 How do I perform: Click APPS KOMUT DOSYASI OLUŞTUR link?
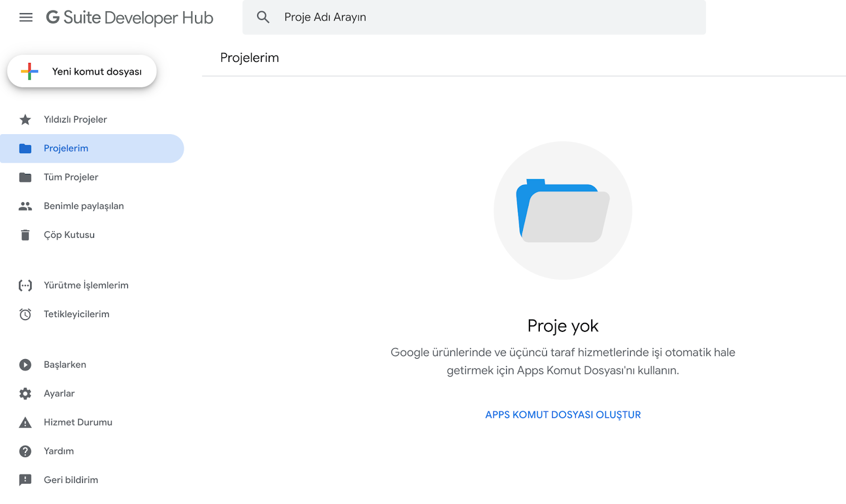pyautogui.click(x=563, y=415)
